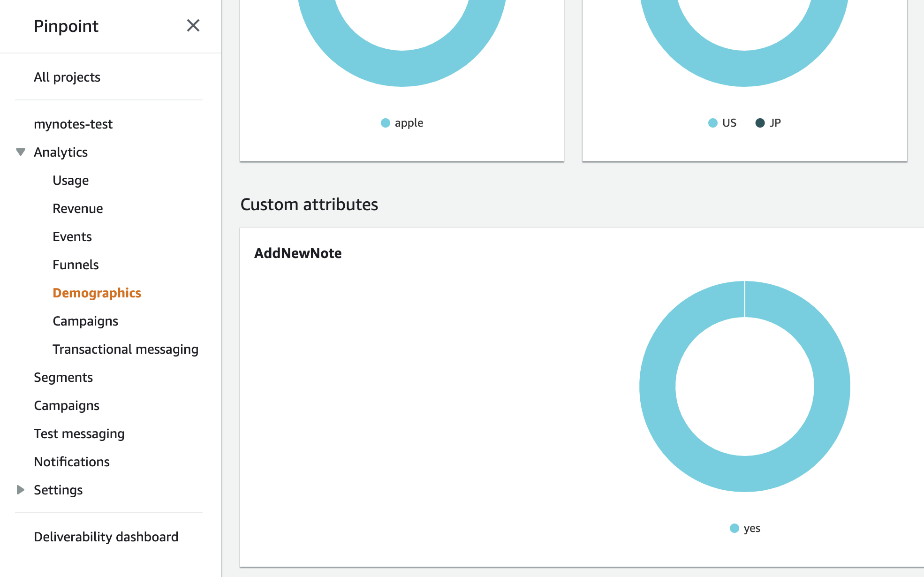This screenshot has width=924, height=577.
Task: Toggle the US legend marker
Action: (713, 123)
